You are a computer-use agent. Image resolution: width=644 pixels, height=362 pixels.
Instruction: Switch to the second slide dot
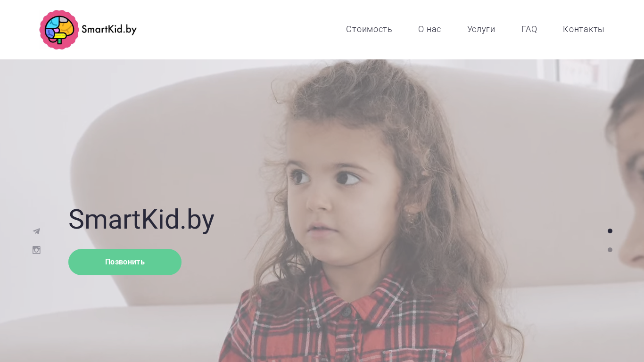click(610, 250)
